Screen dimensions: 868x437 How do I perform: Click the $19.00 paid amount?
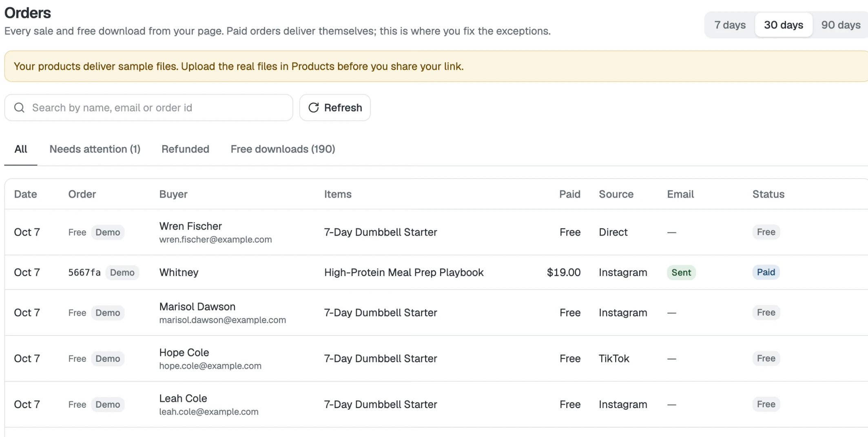pyautogui.click(x=564, y=272)
